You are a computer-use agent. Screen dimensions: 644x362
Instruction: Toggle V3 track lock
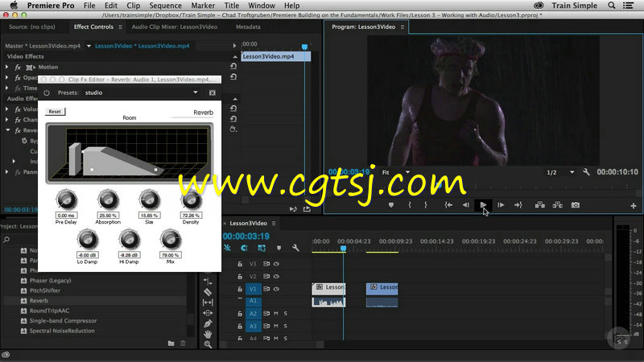pyautogui.click(x=240, y=264)
